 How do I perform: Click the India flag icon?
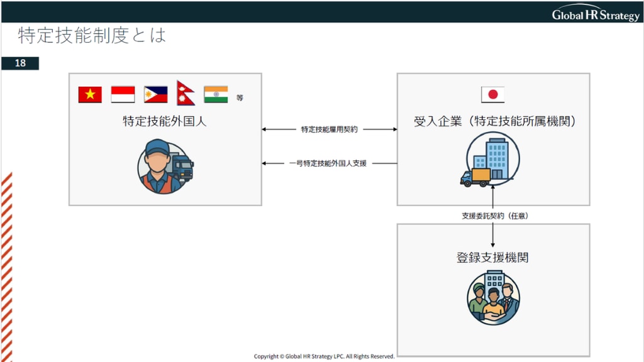(216, 94)
